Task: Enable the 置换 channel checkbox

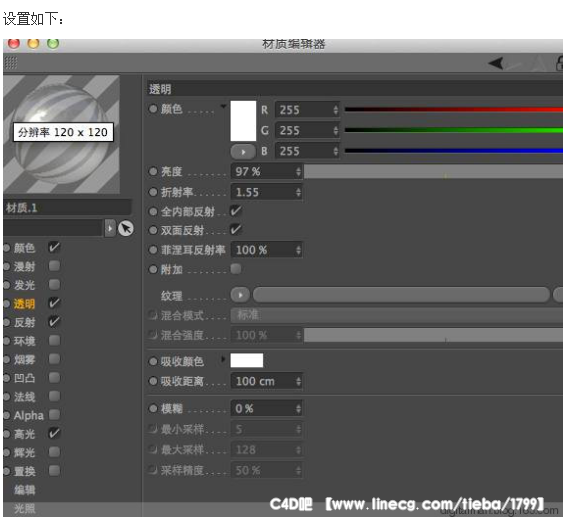Action: pos(54,470)
